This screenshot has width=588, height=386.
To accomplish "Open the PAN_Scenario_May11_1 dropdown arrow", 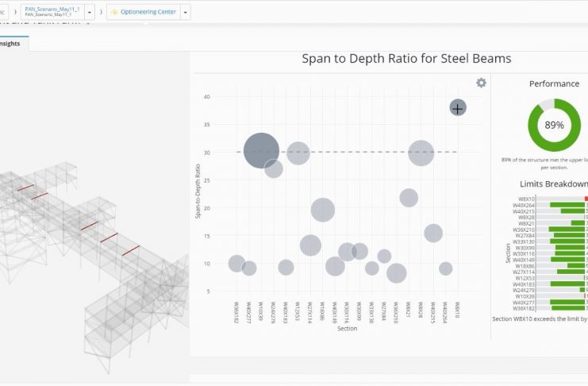I will click(x=89, y=12).
